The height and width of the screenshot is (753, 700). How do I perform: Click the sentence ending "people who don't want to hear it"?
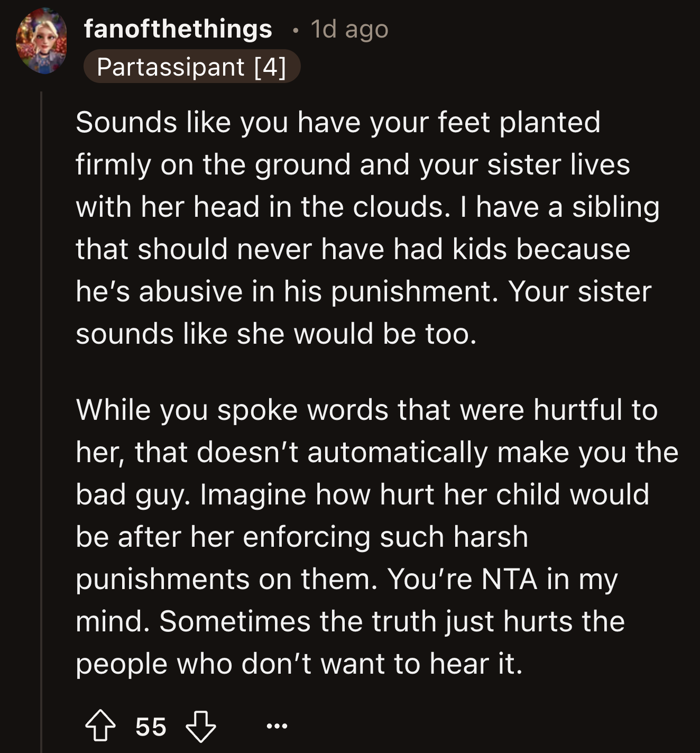299,664
